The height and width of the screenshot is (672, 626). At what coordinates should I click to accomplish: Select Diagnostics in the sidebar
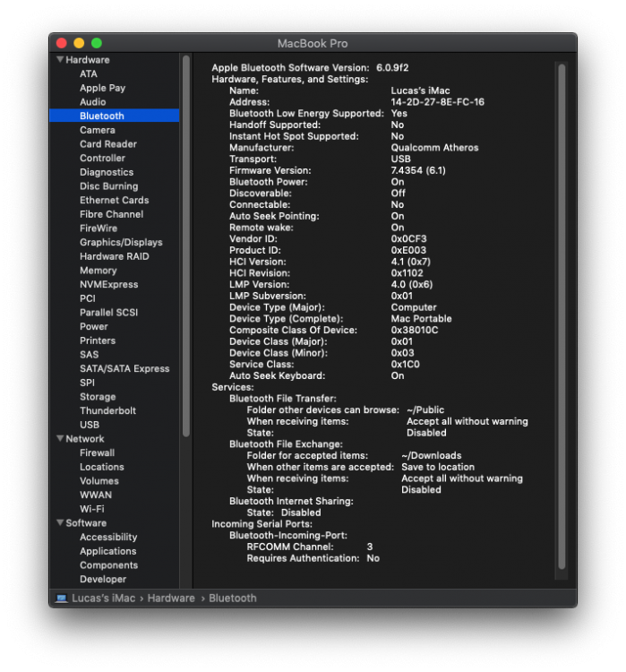coord(107,172)
